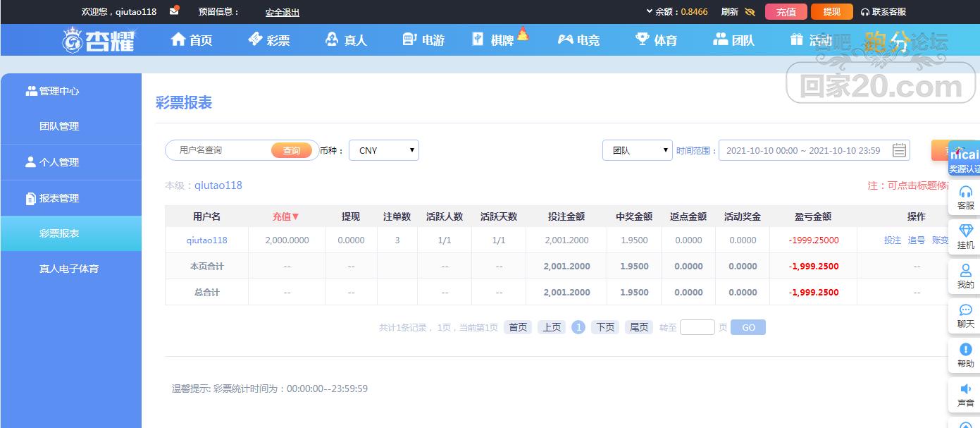Click the 刷新 refresh balance link
The width and height of the screenshot is (980, 428).
tap(730, 12)
